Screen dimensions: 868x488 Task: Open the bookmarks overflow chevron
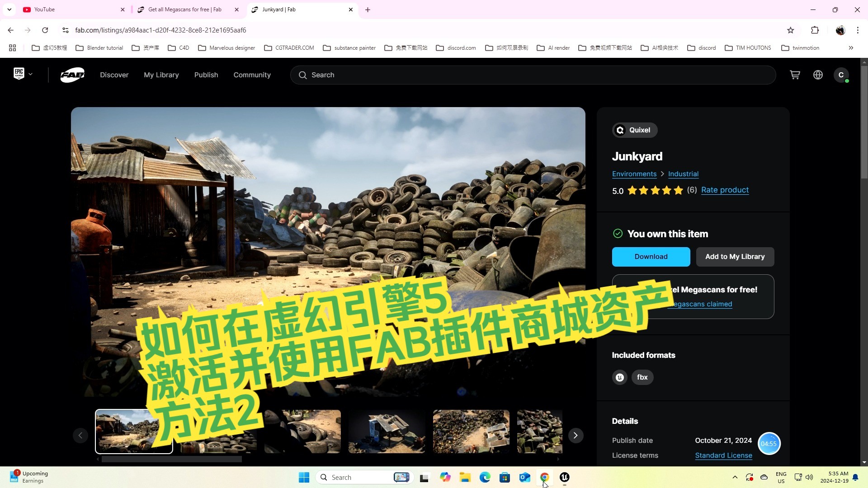(x=851, y=47)
